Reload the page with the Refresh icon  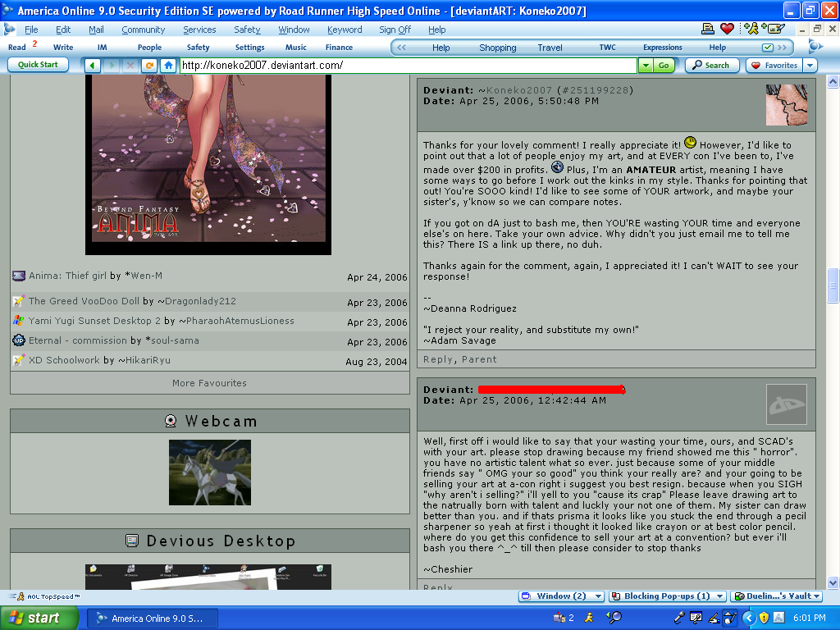(149, 66)
